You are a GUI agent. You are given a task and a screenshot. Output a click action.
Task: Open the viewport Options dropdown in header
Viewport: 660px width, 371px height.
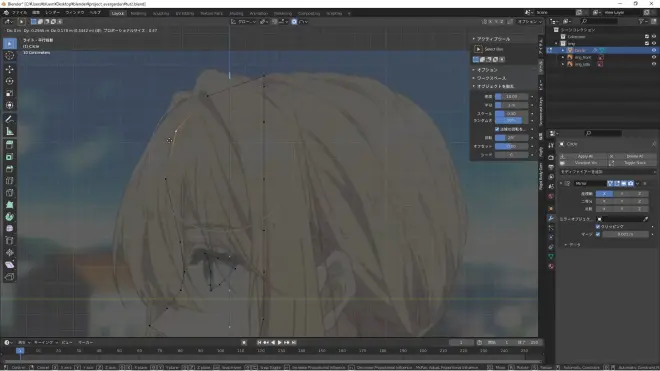tap(530, 21)
